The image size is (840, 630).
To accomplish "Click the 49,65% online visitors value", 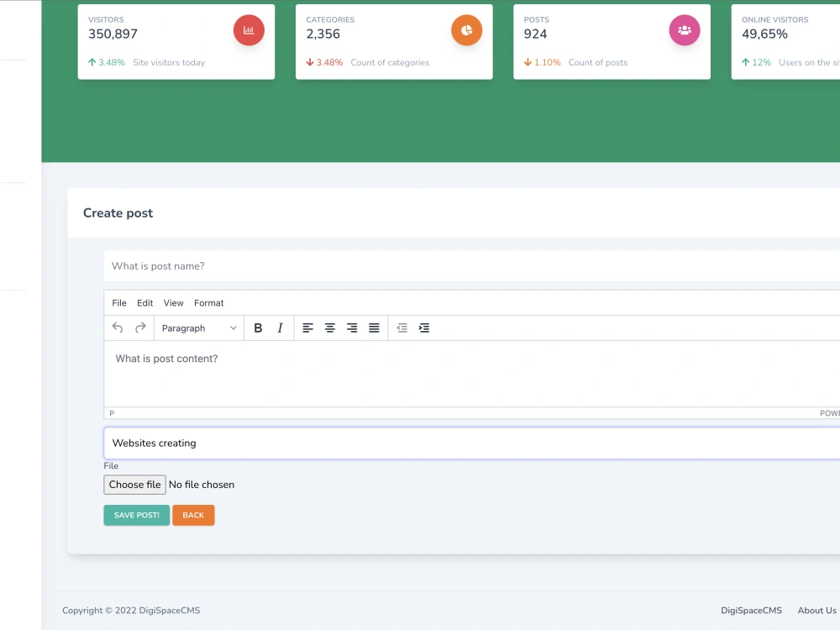I will tap(764, 34).
